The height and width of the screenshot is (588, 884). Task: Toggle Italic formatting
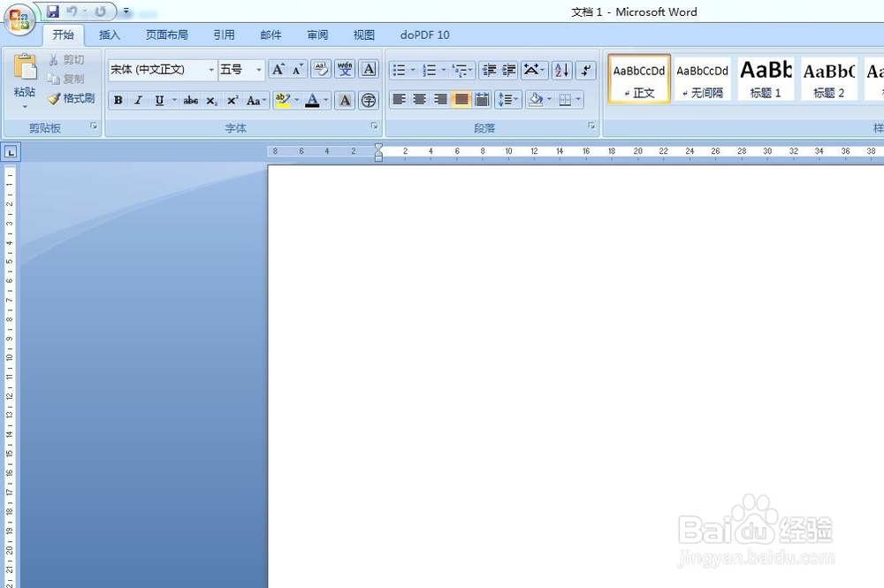click(x=138, y=100)
